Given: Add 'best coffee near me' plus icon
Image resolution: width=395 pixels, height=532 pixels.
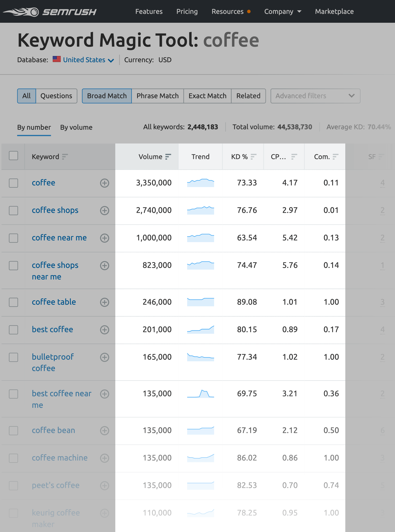Looking at the screenshot, I should point(104,394).
